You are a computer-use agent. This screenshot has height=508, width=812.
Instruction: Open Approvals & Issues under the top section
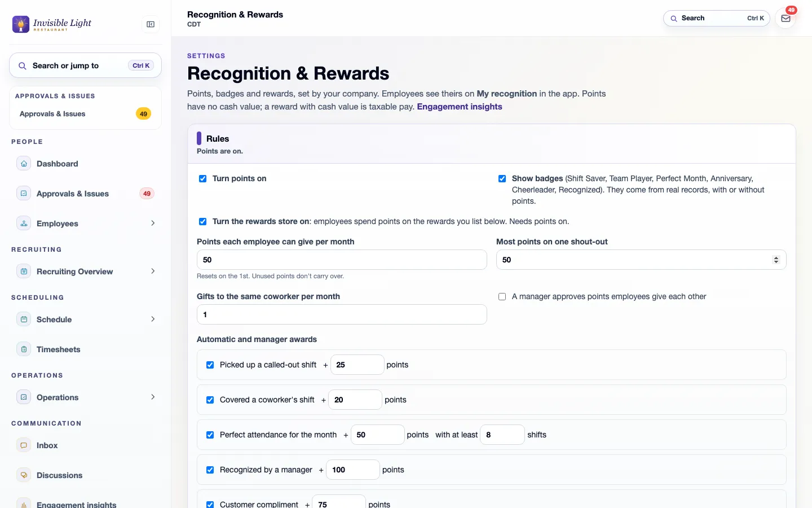tap(85, 114)
